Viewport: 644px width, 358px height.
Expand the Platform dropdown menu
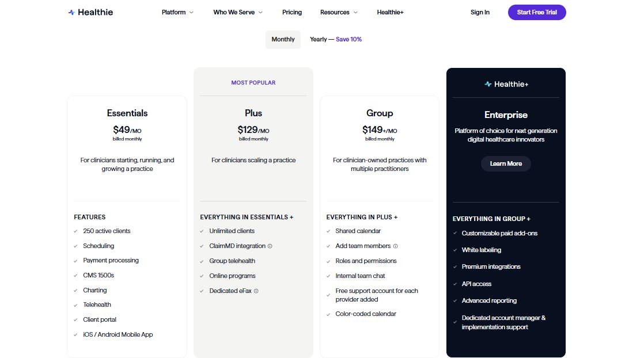click(x=177, y=12)
